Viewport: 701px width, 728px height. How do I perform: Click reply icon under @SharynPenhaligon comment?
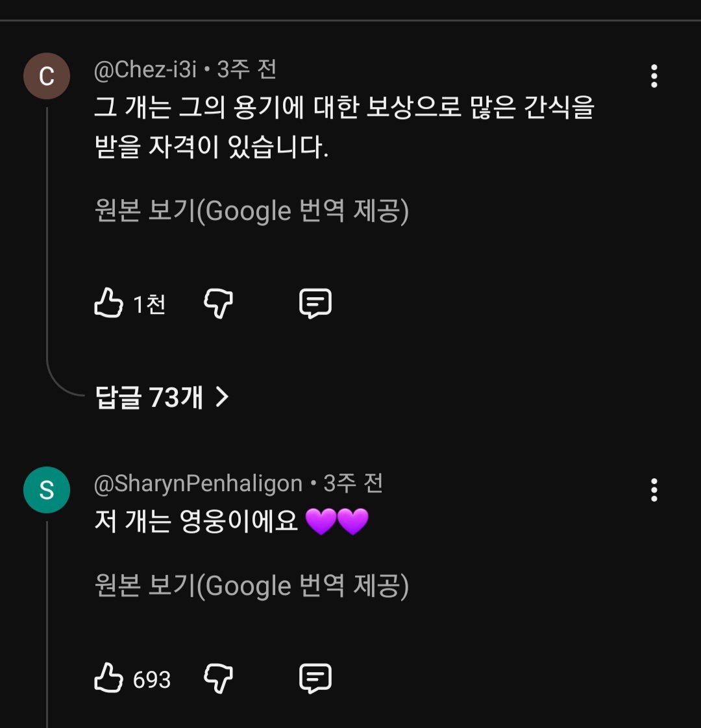pyautogui.click(x=315, y=679)
